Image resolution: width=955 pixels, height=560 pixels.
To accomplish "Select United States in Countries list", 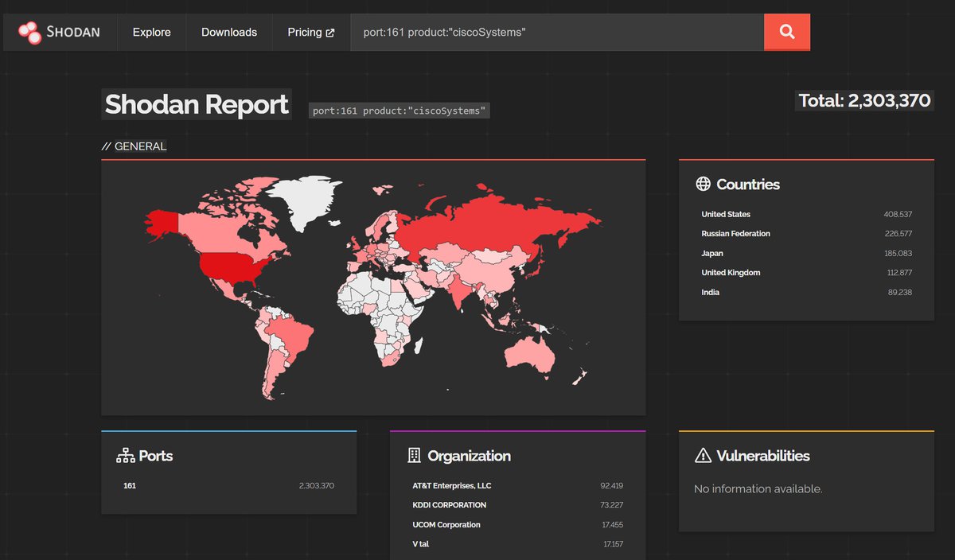I will [726, 215].
